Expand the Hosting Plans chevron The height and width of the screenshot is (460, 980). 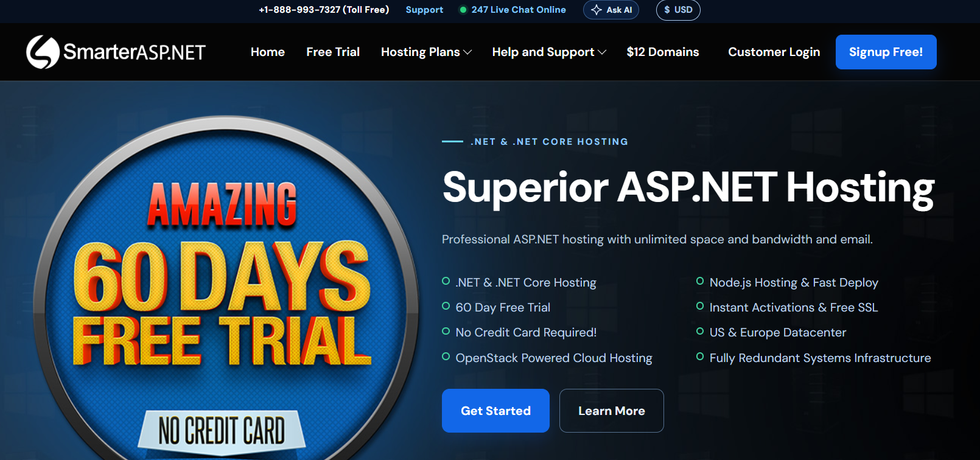[467, 52]
